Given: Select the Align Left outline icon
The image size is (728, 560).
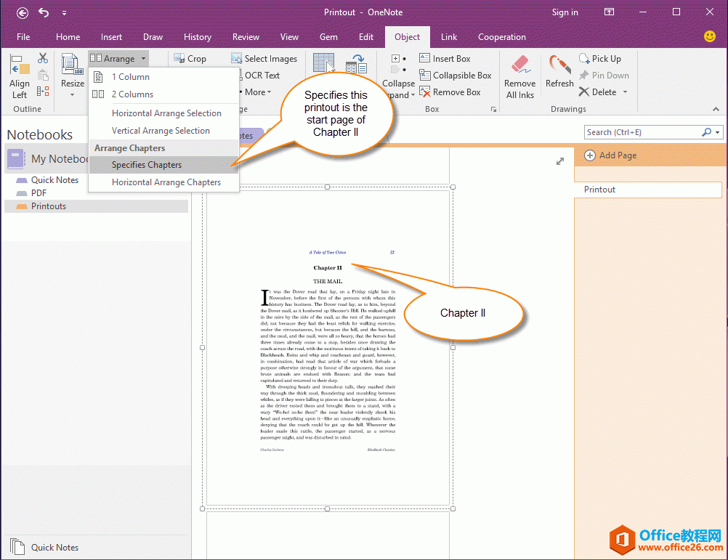Looking at the screenshot, I should 19,64.
